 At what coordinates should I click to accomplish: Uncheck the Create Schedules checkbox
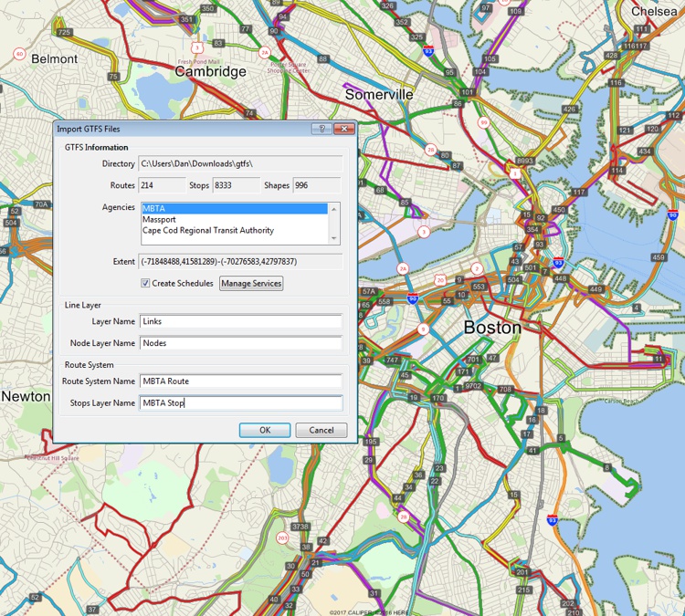146,284
